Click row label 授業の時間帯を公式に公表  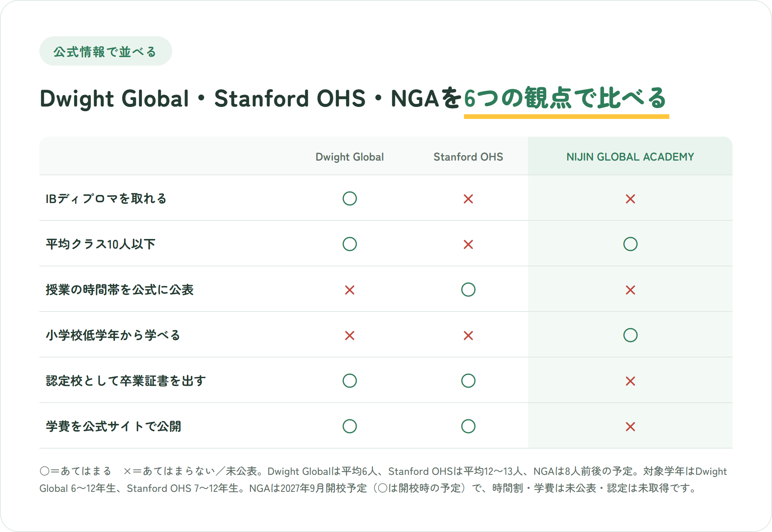point(119,290)
